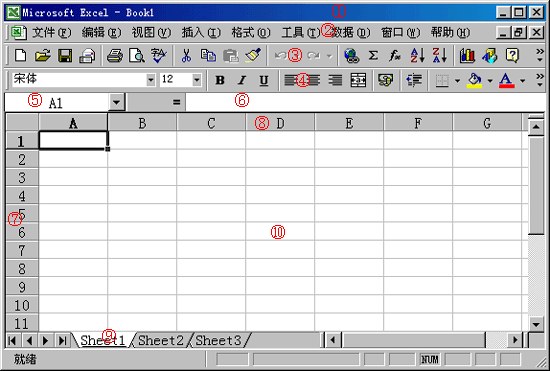The width and height of the screenshot is (550, 371).
Task: Open the 格式(O) menu
Action: click(251, 33)
